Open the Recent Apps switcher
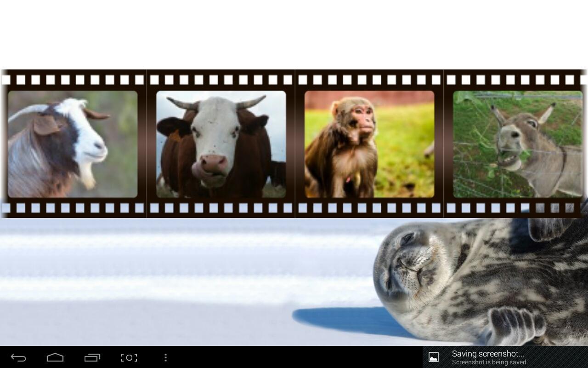 point(92,357)
